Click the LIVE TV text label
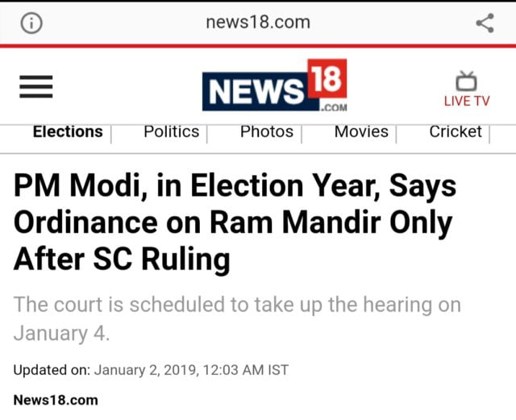This screenshot has width=516, height=420. pos(466,102)
